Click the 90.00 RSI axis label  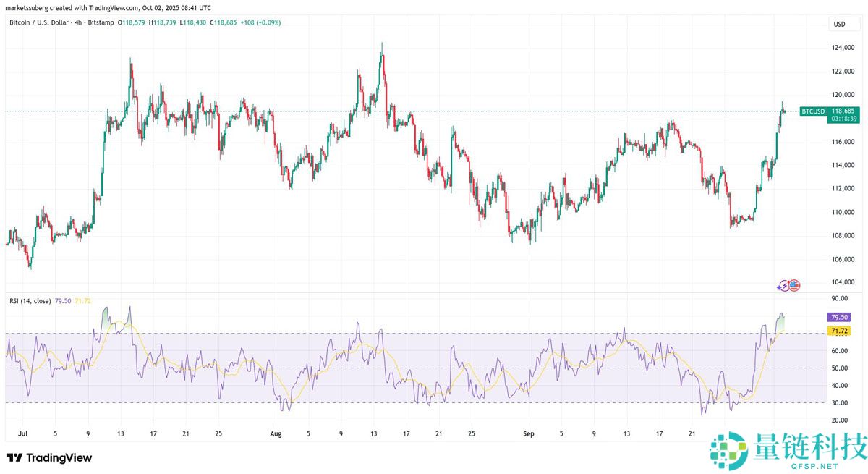839,298
